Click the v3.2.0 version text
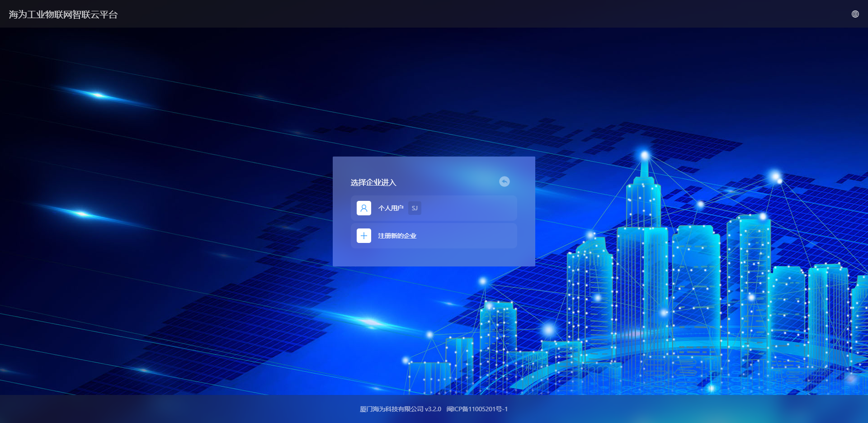868x423 pixels. pos(433,409)
